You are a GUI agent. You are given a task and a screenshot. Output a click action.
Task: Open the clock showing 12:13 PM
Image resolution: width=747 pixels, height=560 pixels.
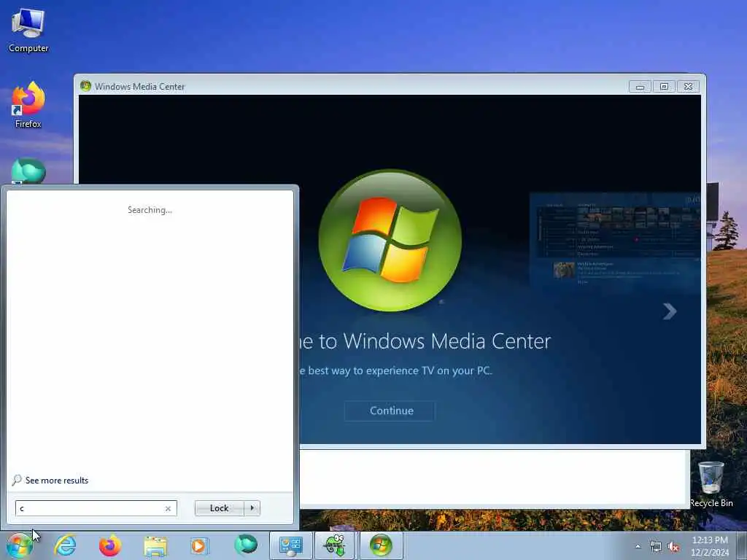(x=710, y=546)
